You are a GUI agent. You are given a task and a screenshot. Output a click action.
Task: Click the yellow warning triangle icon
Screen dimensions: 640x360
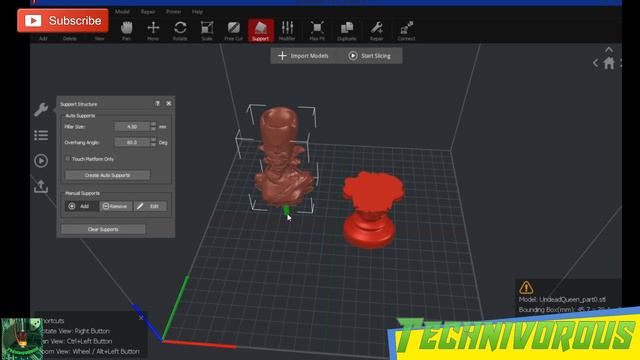coord(526,287)
